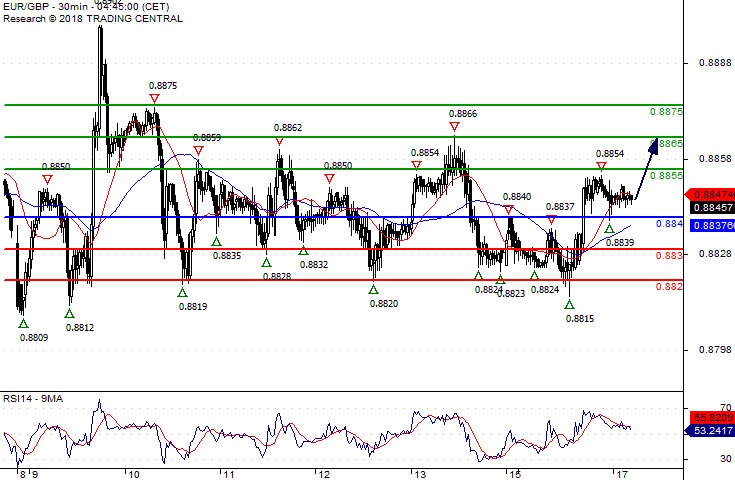Viewport: 735px width, 480px height.
Task: Select green triangle marker for 0.8835 low
Action: (x=216, y=241)
